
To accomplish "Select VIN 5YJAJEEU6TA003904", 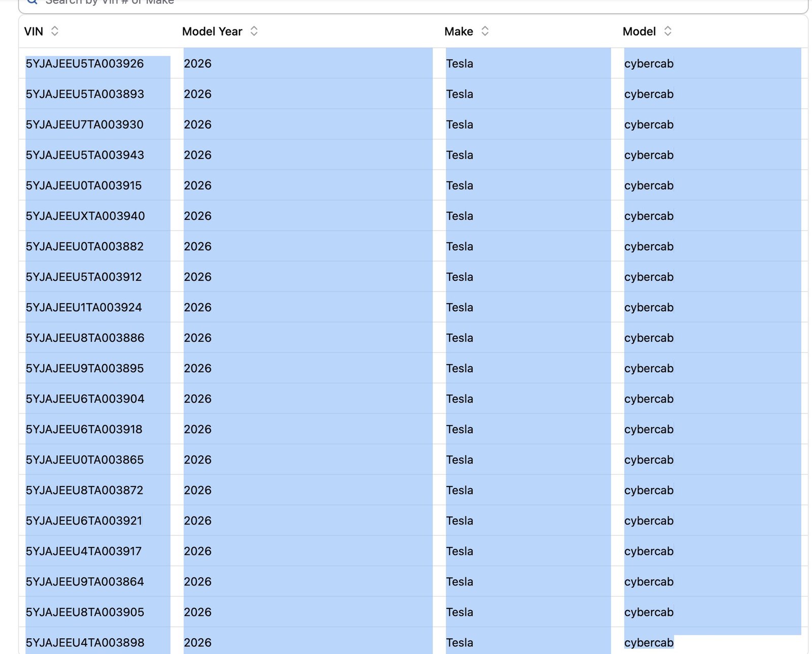I will pyautogui.click(x=85, y=399).
